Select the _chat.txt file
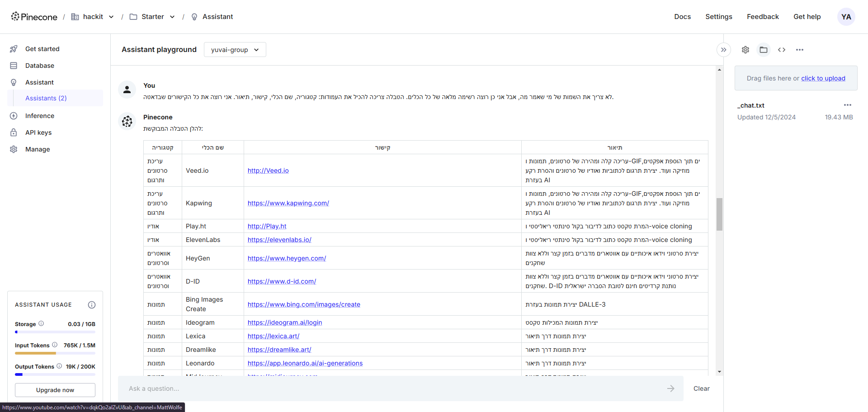The height and width of the screenshot is (412, 868). 750,105
